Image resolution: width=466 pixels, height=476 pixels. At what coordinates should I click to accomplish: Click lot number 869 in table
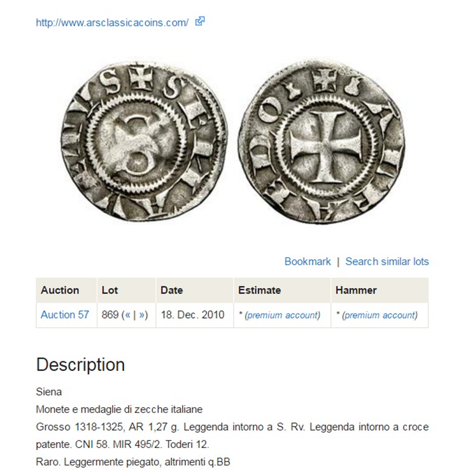coord(110,315)
